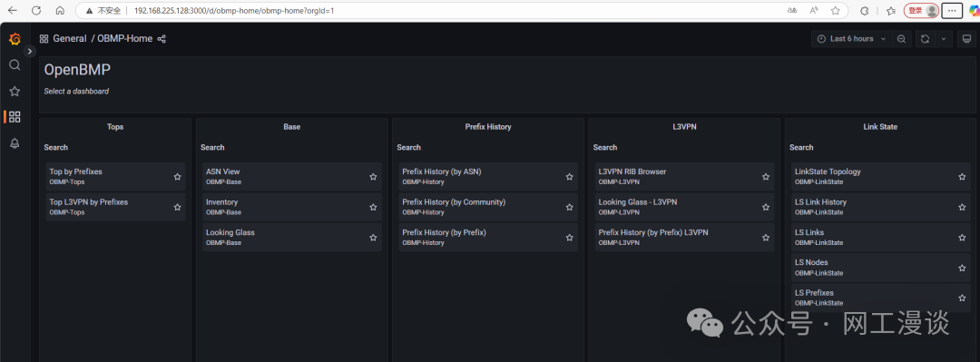The height and width of the screenshot is (362, 980).
Task: Star the L3VPN RIB Browser dashboard
Action: tap(766, 177)
